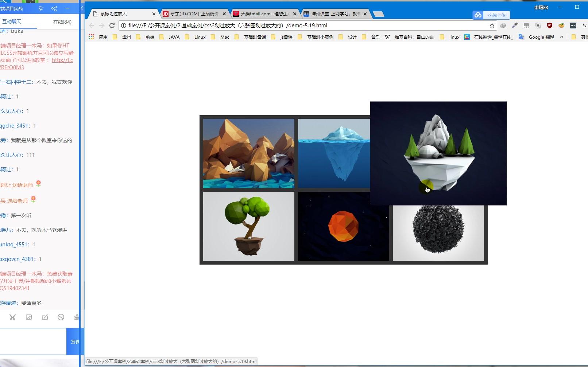The image size is (588, 367).
Task: Click the gray cube extension icon
Action: click(x=503, y=26)
